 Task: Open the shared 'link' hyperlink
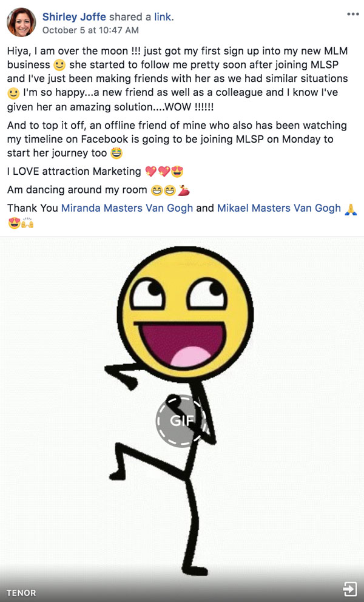click(163, 17)
